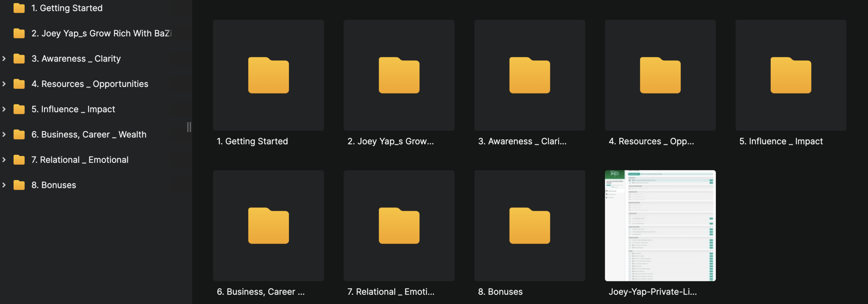Image resolution: width=868 pixels, height=304 pixels.
Task: Select Business, Career _ Wealth in sidebar
Action: pos(89,134)
